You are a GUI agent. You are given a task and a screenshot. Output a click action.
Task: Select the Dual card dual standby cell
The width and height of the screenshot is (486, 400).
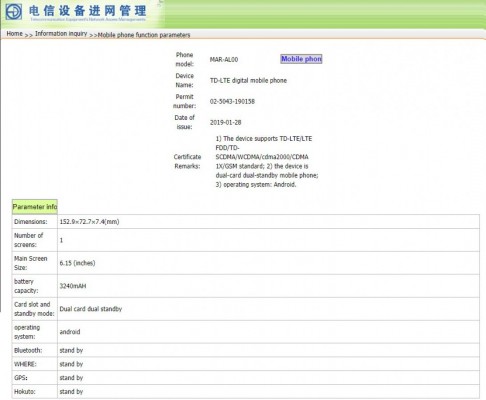tap(269, 309)
